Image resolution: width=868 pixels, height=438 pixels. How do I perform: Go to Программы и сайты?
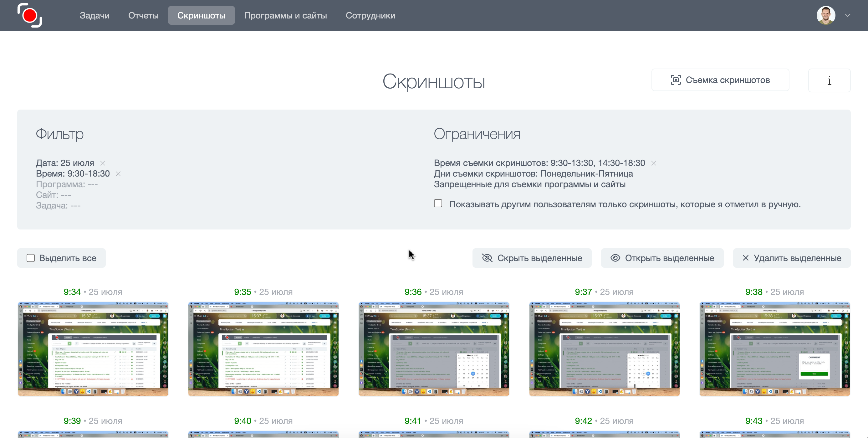285,16
